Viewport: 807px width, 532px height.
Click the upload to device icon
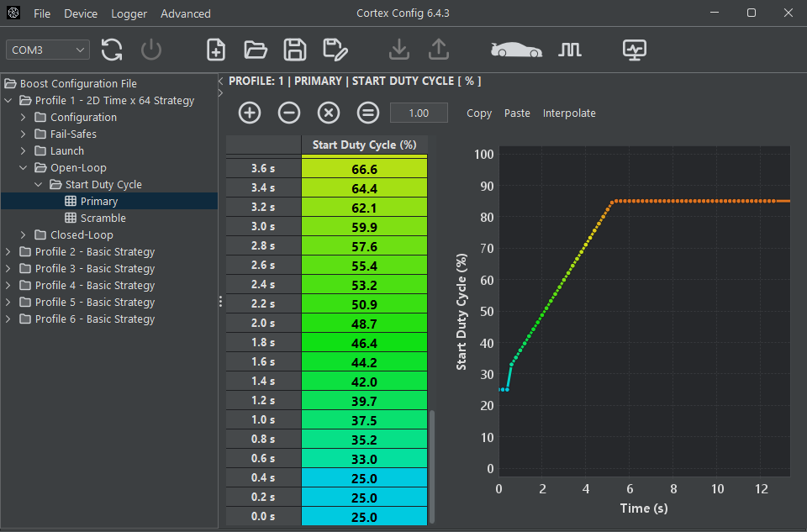coord(439,50)
